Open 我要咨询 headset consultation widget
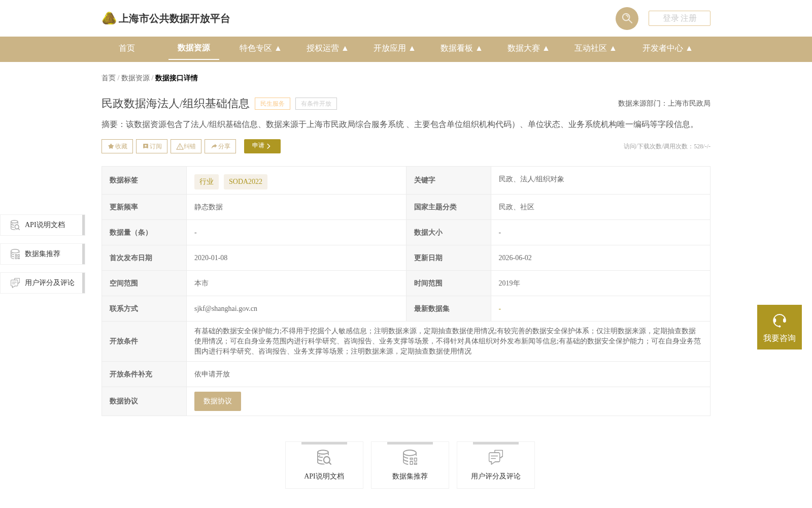Viewport: 812px width, 508px height. pyautogui.click(x=780, y=327)
